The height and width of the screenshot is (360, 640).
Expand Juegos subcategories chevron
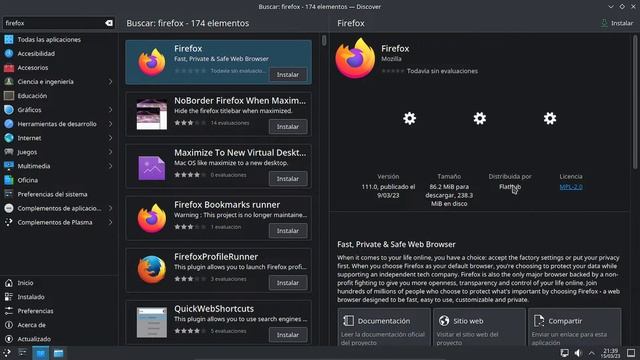tap(110, 152)
